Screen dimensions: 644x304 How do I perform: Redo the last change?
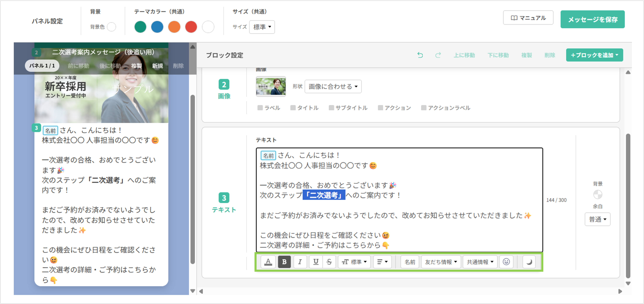[438, 55]
